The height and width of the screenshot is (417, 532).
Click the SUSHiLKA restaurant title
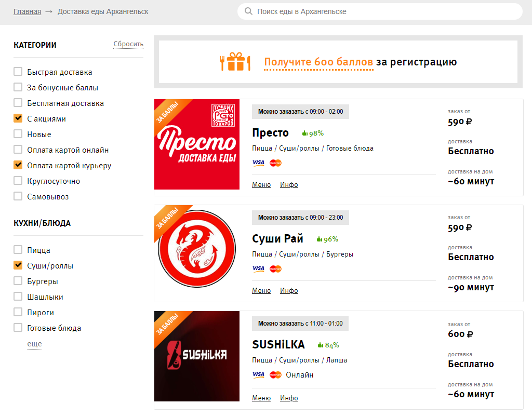(278, 344)
